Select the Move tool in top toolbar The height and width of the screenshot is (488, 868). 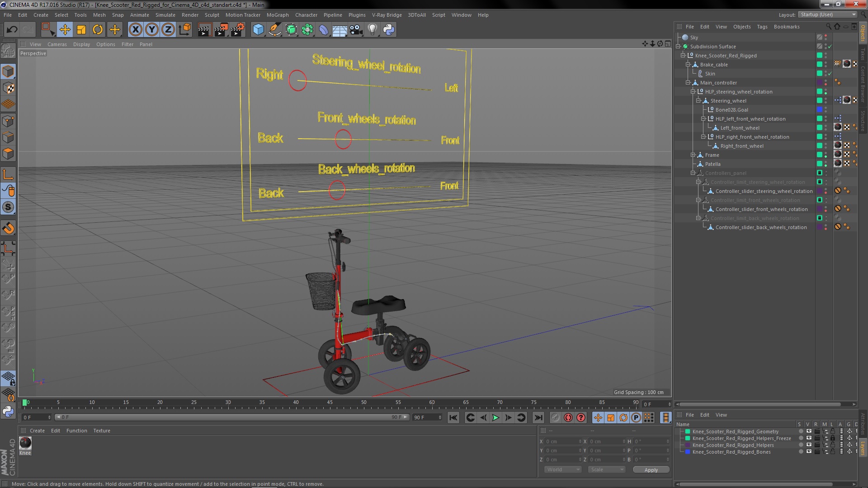[65, 30]
